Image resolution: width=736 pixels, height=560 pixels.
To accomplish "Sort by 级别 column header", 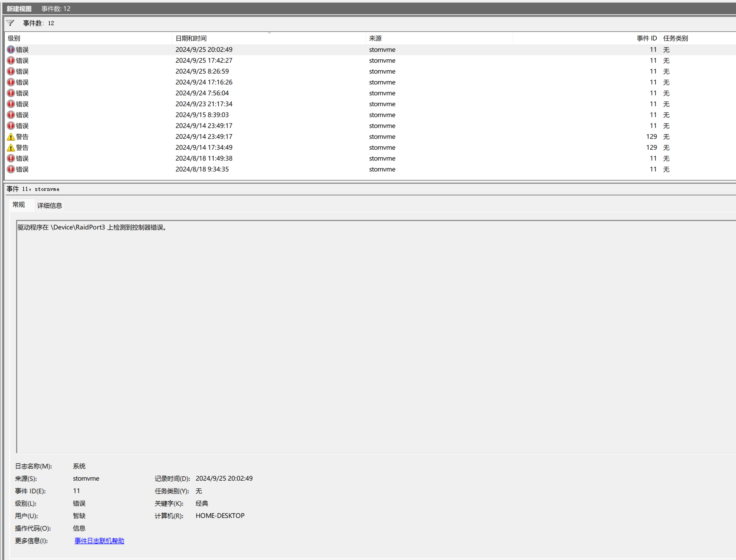I will click(14, 38).
